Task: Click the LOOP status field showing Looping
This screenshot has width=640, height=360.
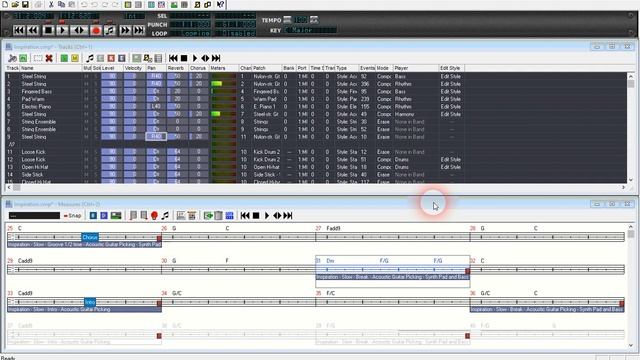Action: (x=191, y=33)
